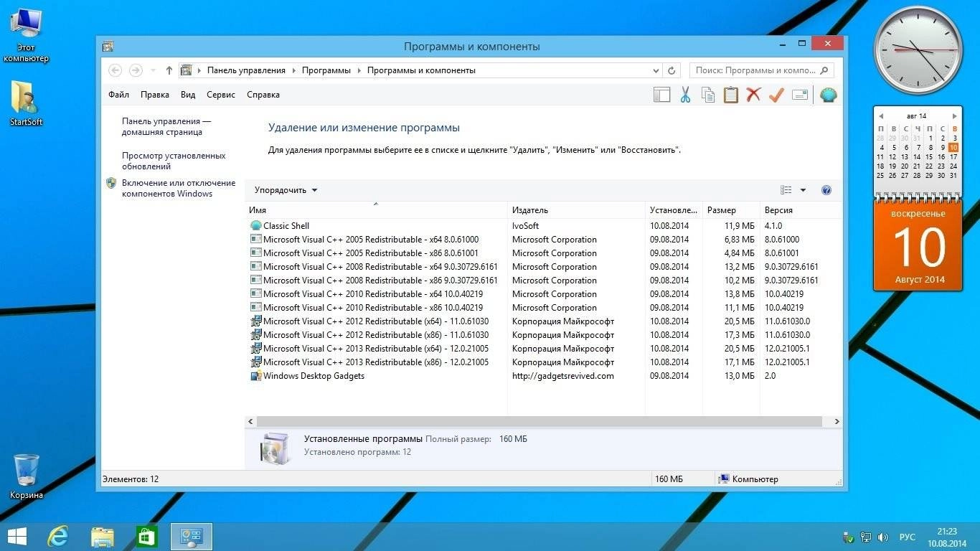
Task: Select Classic Shell program row
Action: point(543,226)
